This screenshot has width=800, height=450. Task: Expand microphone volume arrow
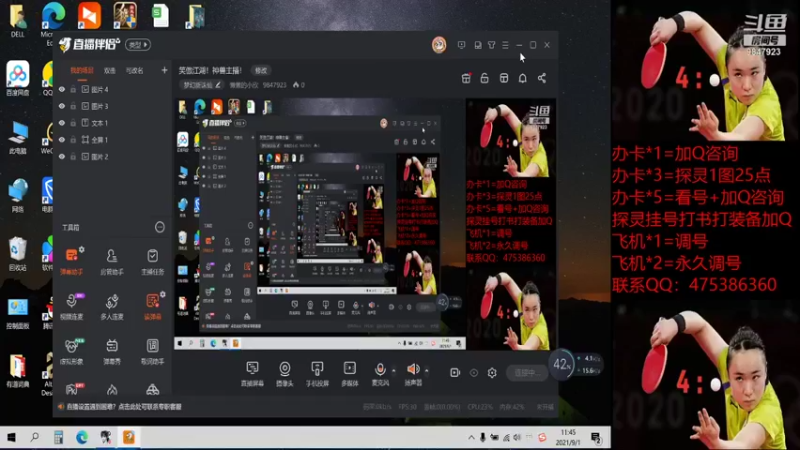(x=393, y=370)
